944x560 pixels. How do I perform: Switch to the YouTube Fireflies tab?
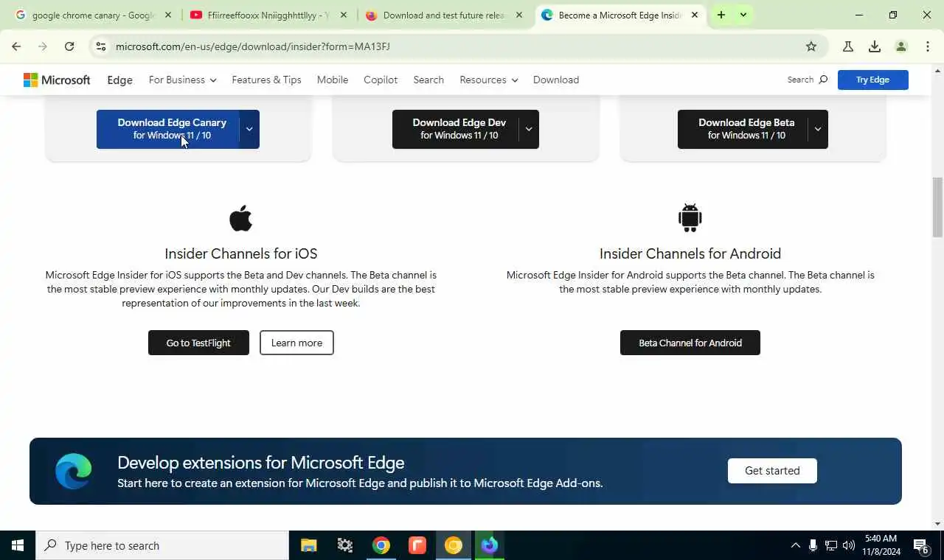(x=268, y=15)
